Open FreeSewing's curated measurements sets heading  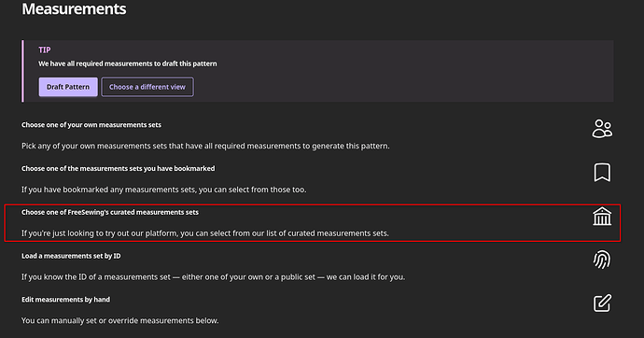(110, 212)
